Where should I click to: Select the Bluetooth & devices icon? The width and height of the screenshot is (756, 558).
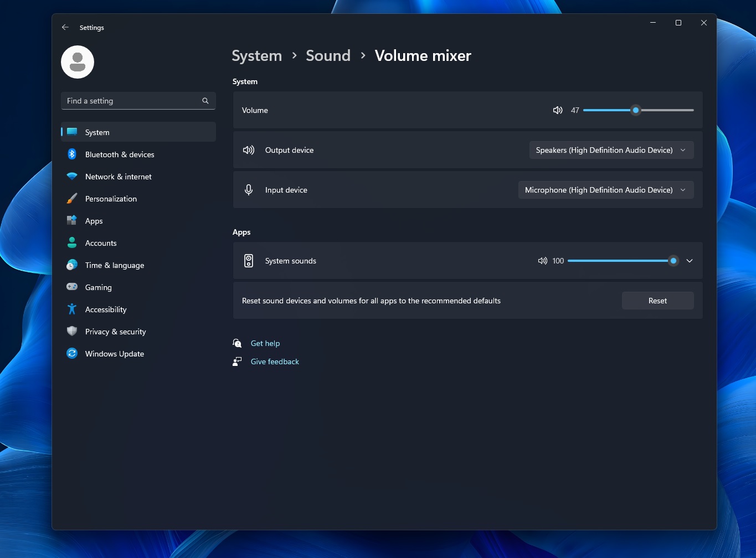click(x=72, y=154)
